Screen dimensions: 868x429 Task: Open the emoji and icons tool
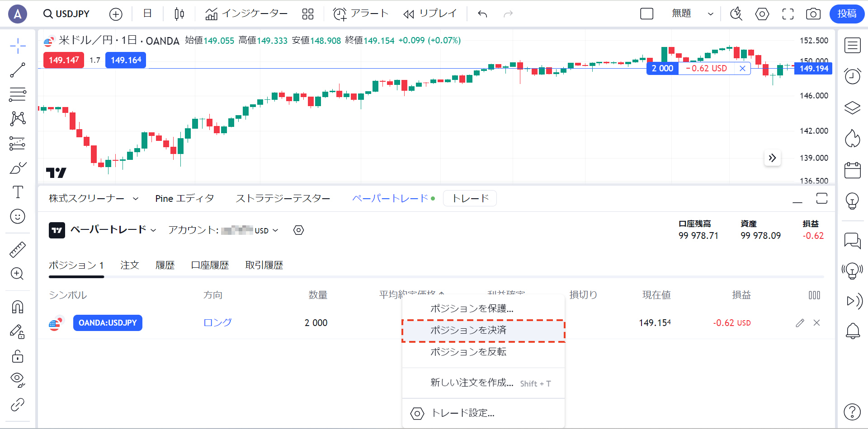tap(18, 216)
